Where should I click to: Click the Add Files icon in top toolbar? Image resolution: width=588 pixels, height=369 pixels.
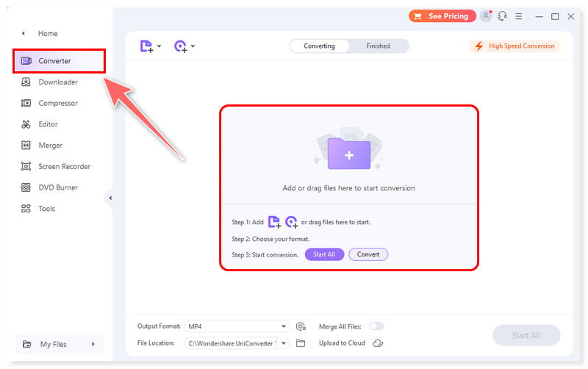[x=146, y=46]
